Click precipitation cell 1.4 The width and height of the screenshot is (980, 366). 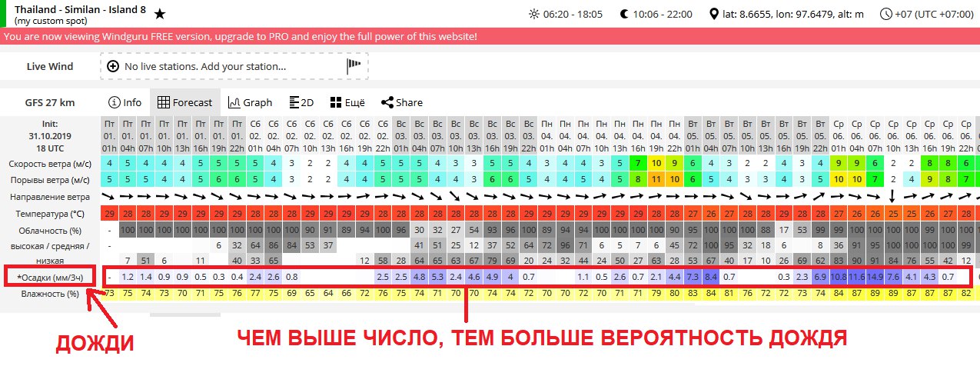(x=147, y=276)
